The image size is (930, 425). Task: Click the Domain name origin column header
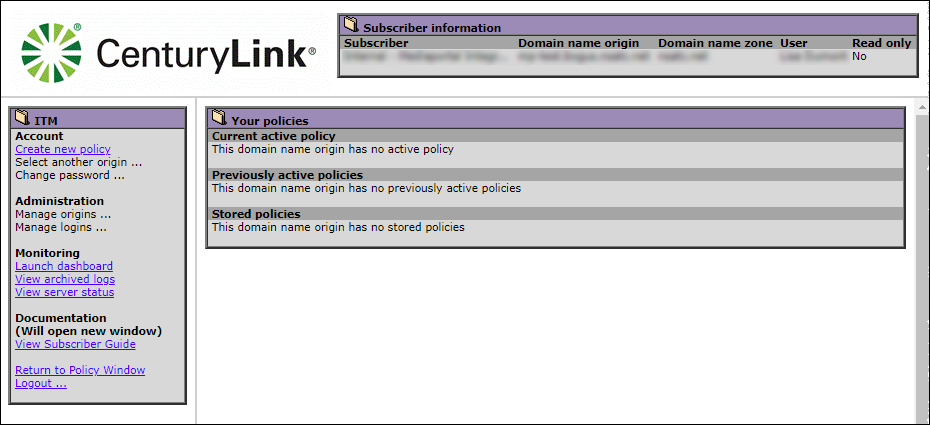[578, 43]
